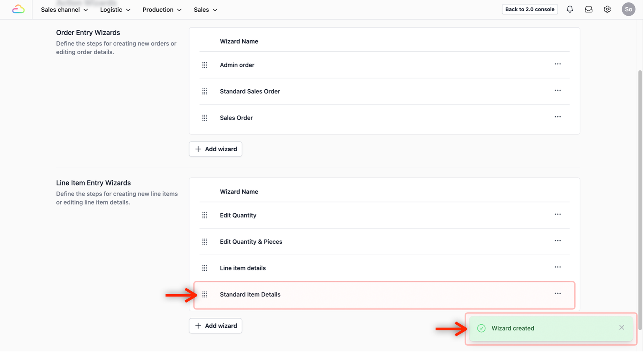Expand the Sales channel dropdown
Image resolution: width=644 pixels, height=352 pixels.
[x=64, y=10]
